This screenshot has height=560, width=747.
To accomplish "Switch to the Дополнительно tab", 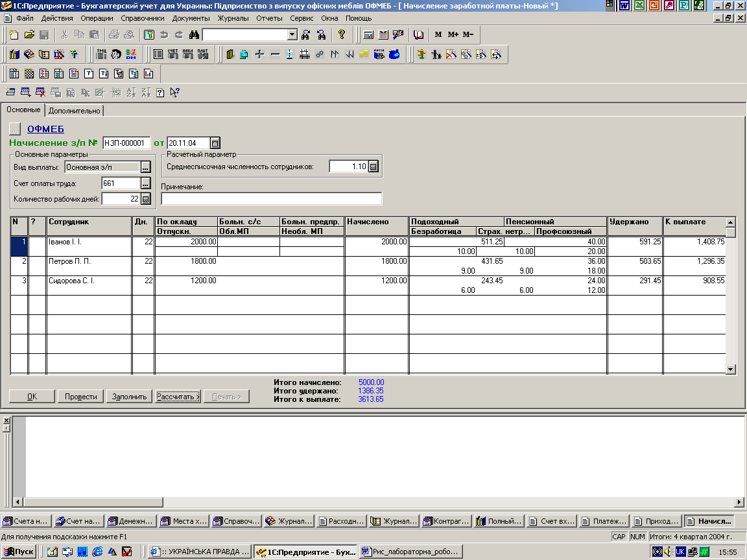I will tap(75, 110).
